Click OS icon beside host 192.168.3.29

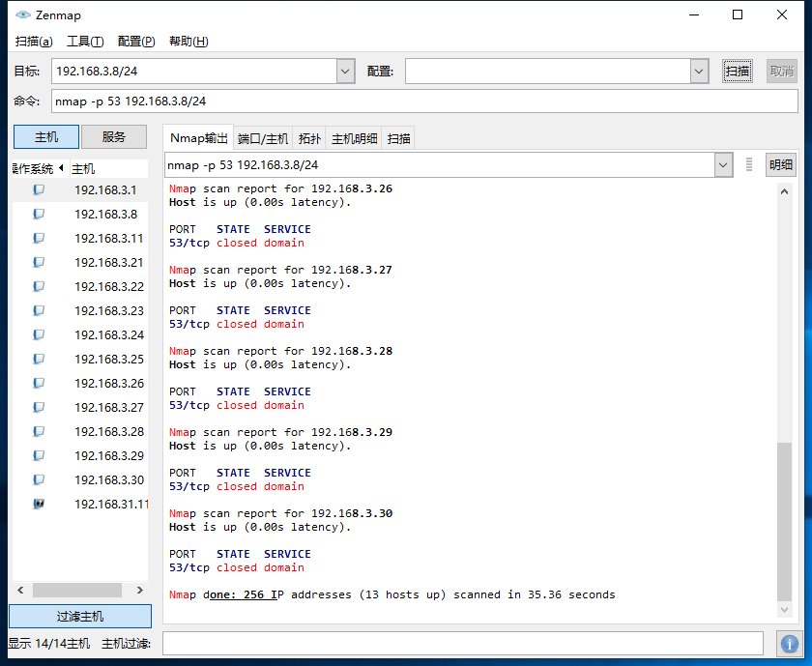[39, 455]
